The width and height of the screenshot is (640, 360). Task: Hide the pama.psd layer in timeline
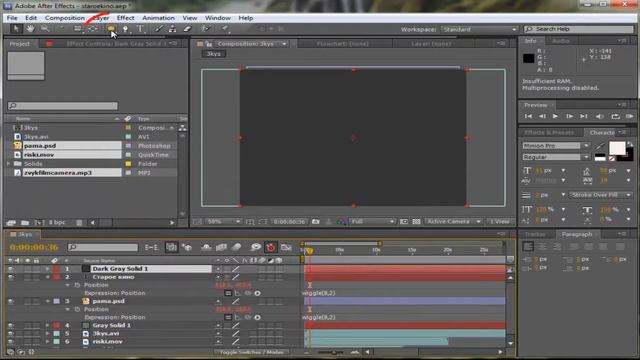pos(10,301)
